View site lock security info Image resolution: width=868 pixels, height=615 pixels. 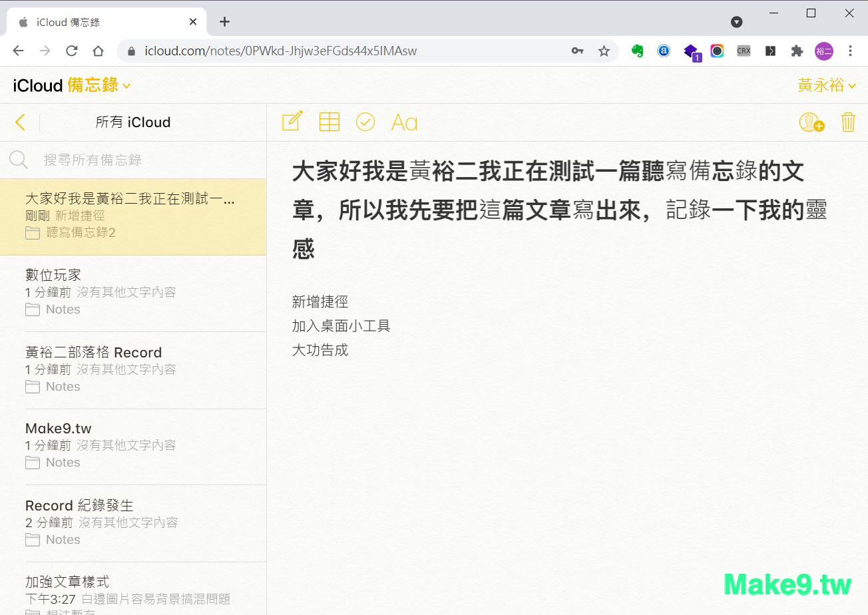131,51
